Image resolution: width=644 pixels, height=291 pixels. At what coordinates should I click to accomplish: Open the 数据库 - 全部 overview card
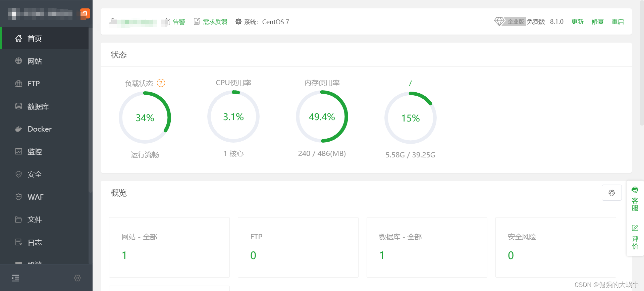tap(427, 247)
